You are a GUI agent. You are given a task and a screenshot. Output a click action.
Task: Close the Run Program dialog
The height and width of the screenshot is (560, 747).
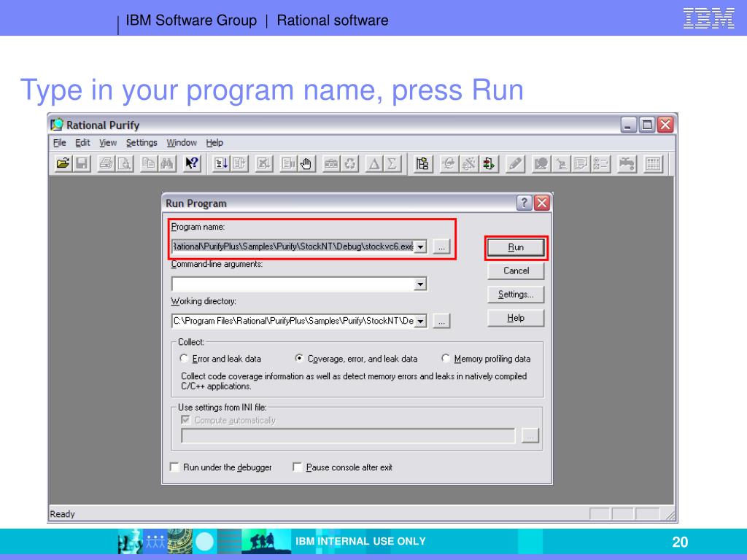pos(542,203)
